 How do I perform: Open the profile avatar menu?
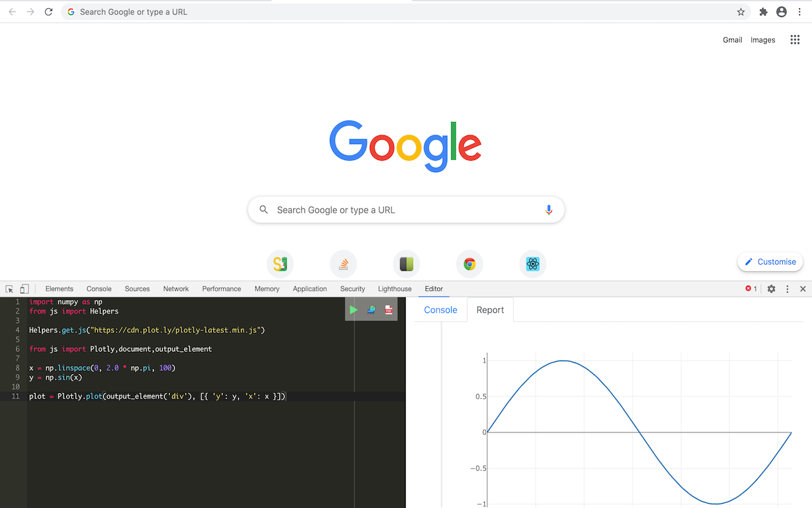781,11
